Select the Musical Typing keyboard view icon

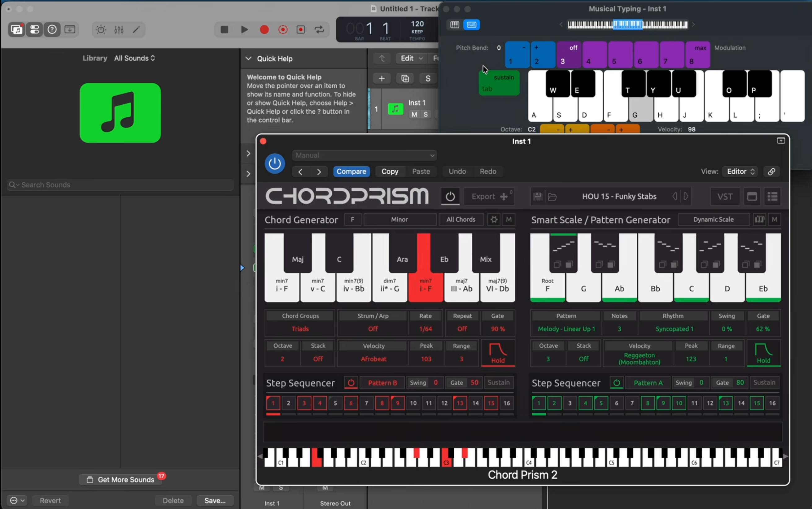[x=472, y=24]
